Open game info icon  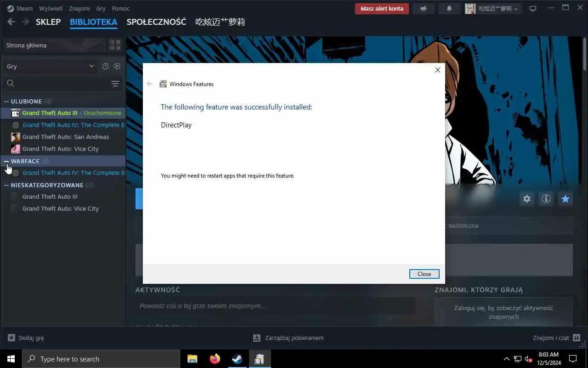click(546, 199)
